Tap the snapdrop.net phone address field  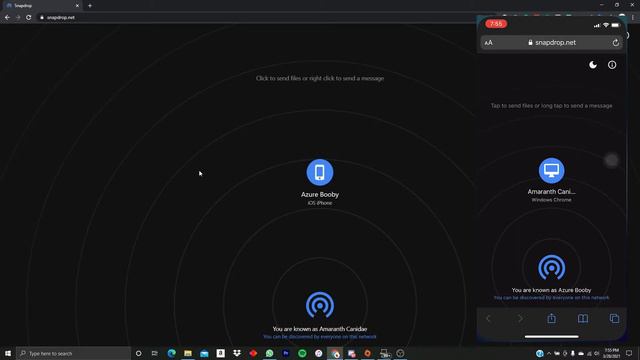tap(551, 42)
